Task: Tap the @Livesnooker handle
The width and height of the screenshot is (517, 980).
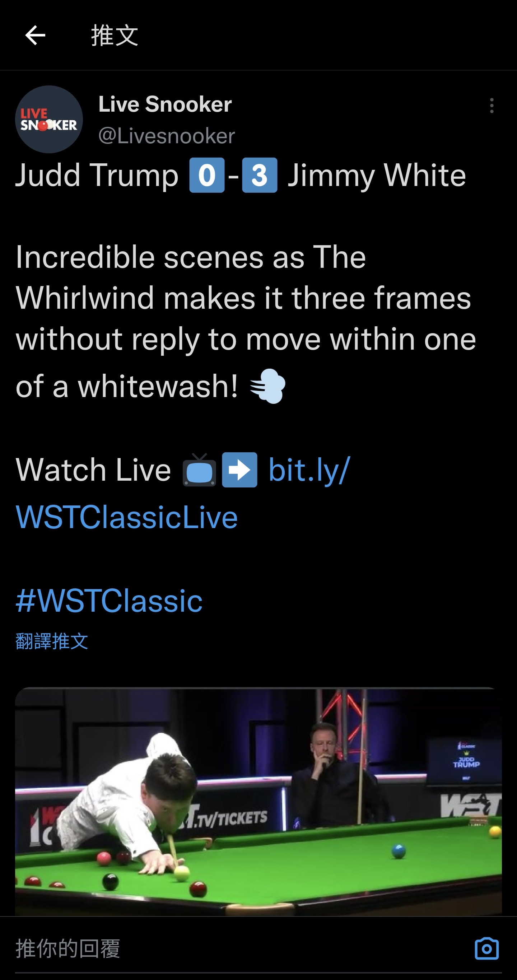Action: click(x=167, y=136)
